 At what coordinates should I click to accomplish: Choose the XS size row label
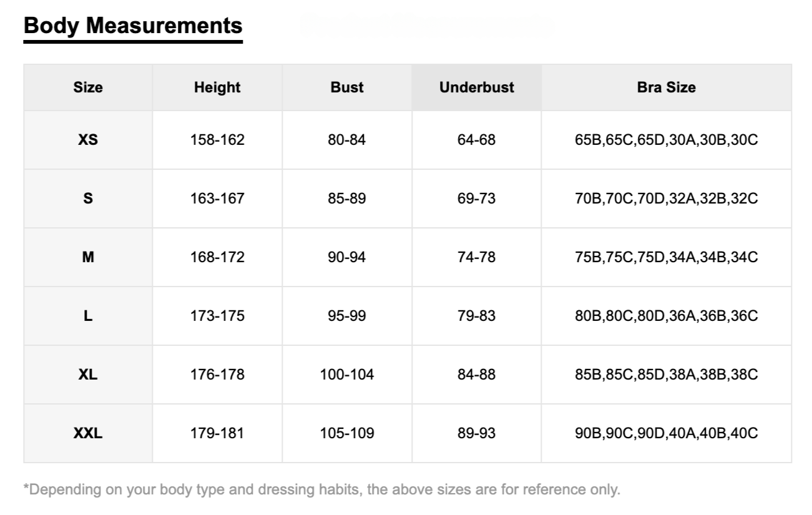[x=88, y=140]
